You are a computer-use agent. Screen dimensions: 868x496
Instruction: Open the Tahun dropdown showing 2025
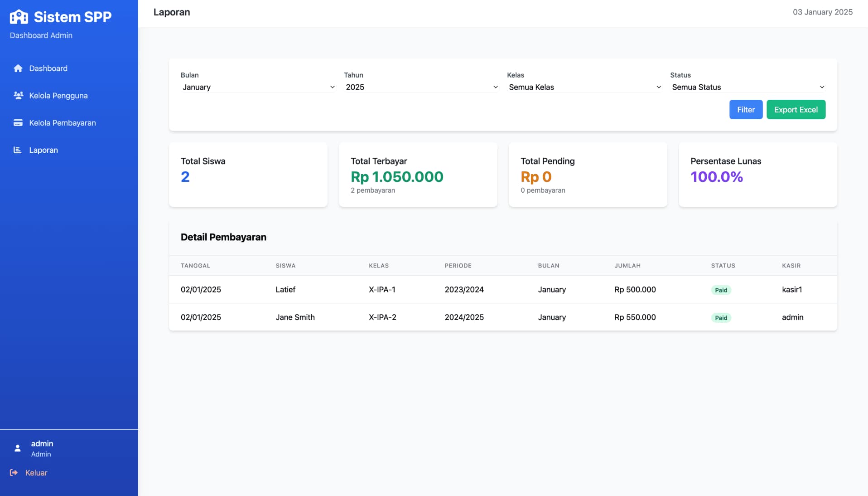[421, 87]
